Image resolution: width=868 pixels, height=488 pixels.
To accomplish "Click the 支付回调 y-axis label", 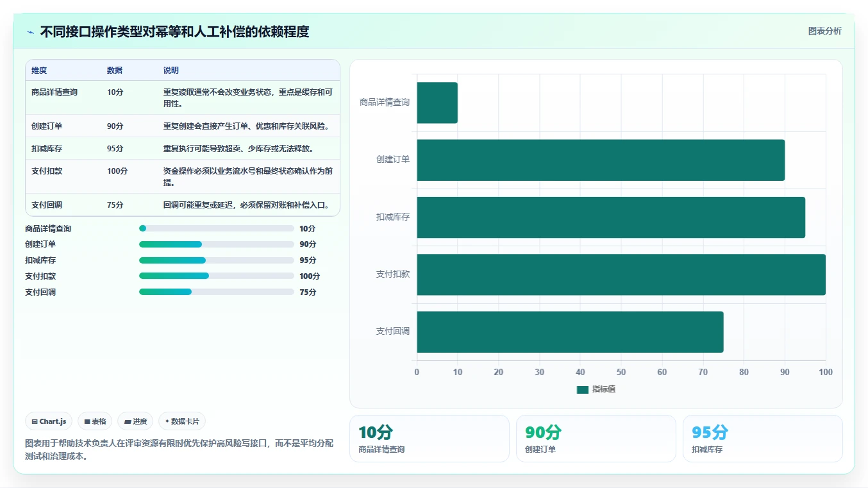I will pos(393,332).
